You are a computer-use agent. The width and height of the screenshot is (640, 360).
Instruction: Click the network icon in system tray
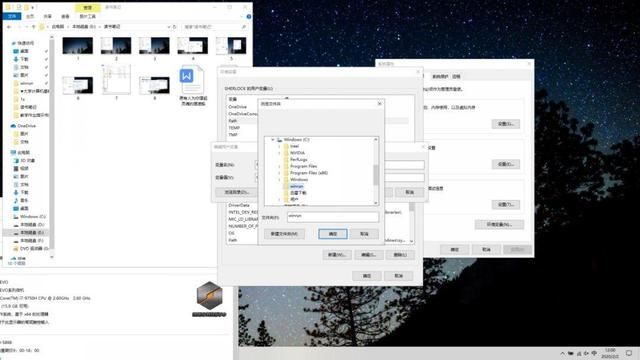(x=579, y=353)
